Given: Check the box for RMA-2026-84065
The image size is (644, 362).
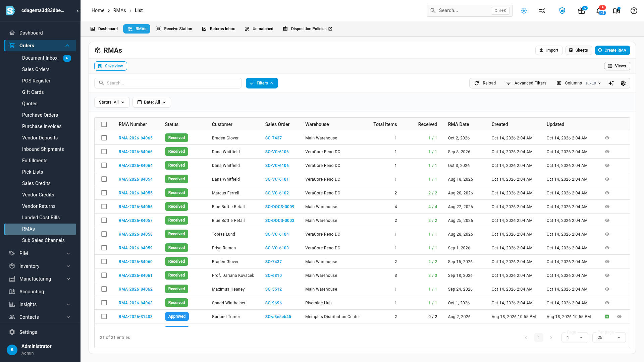Looking at the screenshot, I should (x=104, y=138).
